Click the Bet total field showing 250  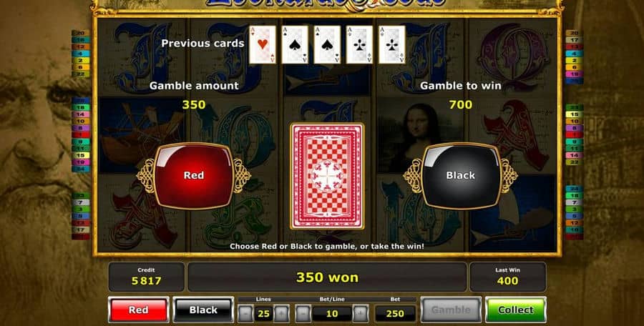point(395,314)
